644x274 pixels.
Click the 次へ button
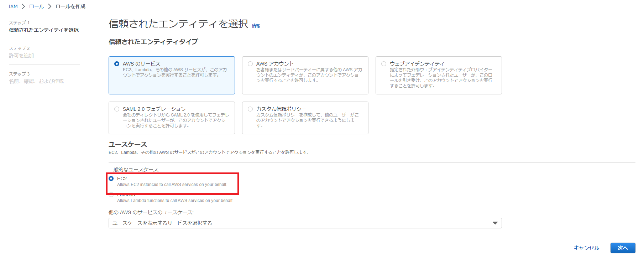click(x=623, y=248)
